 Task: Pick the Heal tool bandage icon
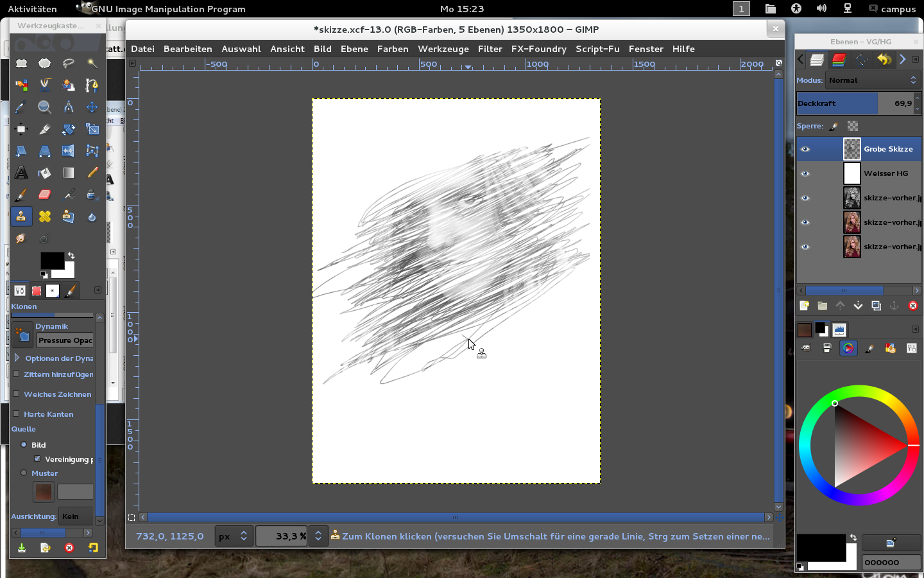(x=44, y=216)
